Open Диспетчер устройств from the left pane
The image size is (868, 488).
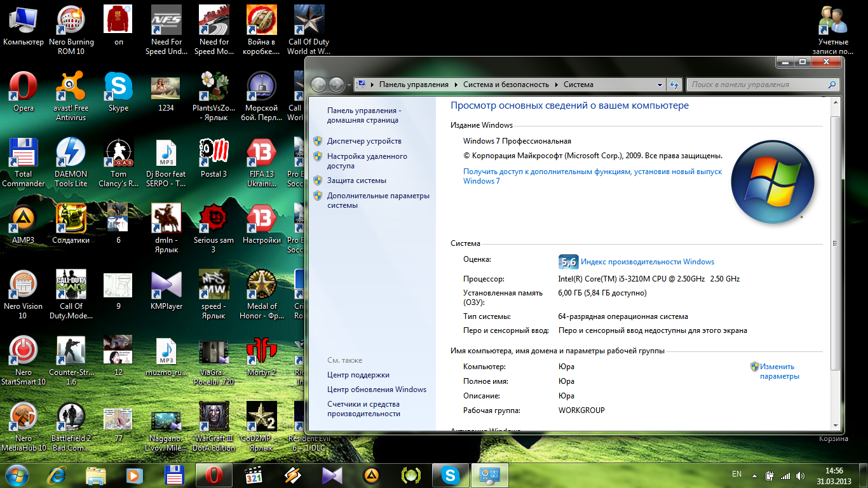click(364, 141)
